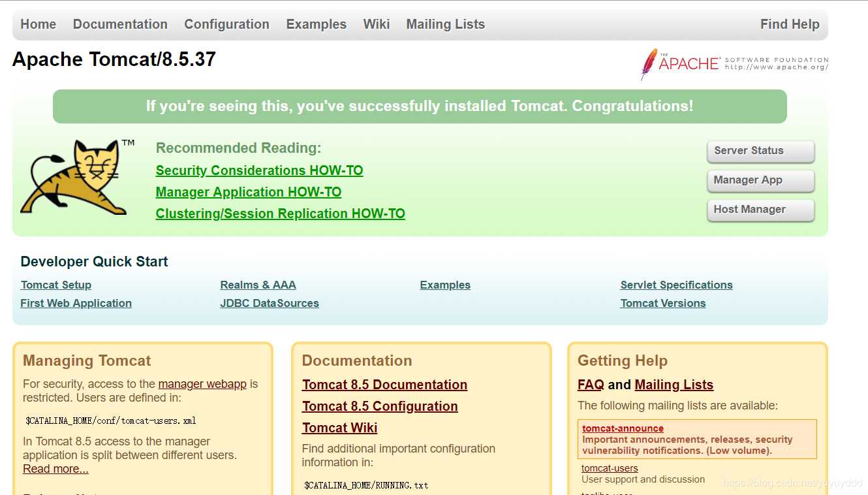Click the Getting Help heading

pos(622,360)
